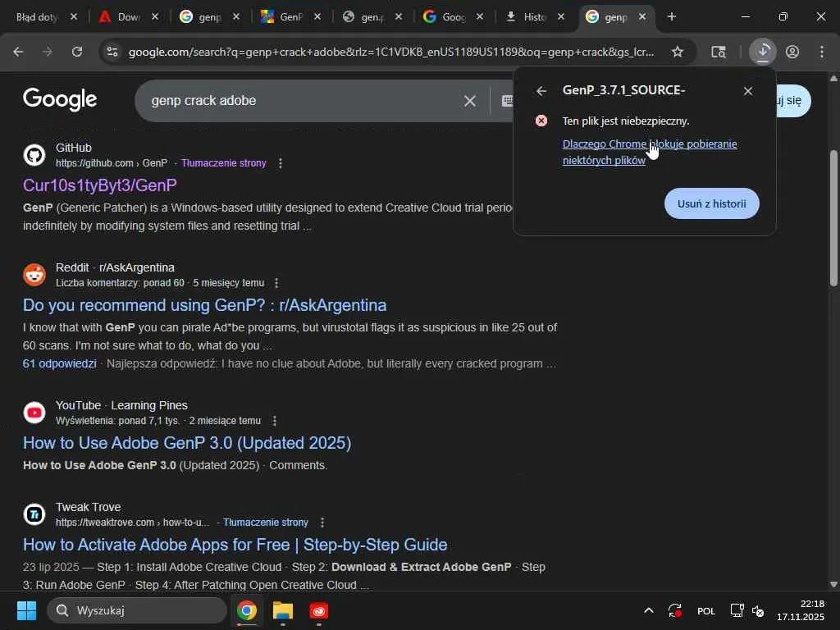The image size is (840, 630).
Task: Open Chrome from the taskbar
Action: pyautogui.click(x=247, y=610)
